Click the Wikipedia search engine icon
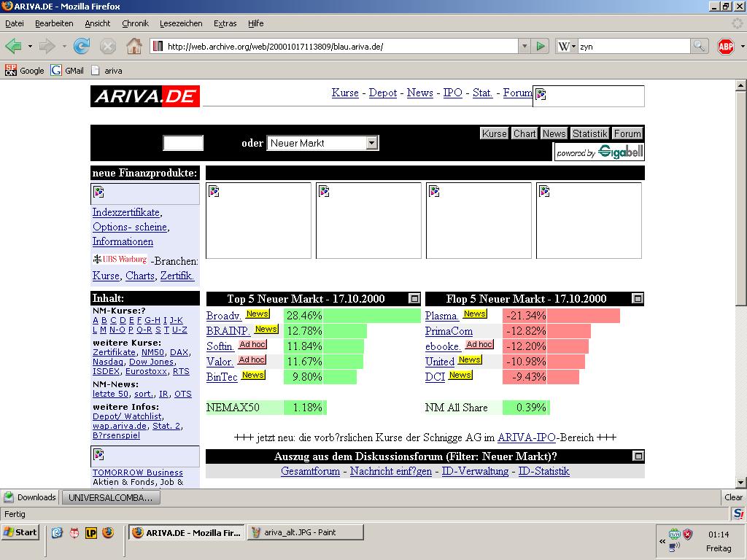Screen dimensions: 747x560 pyautogui.click(x=564, y=46)
